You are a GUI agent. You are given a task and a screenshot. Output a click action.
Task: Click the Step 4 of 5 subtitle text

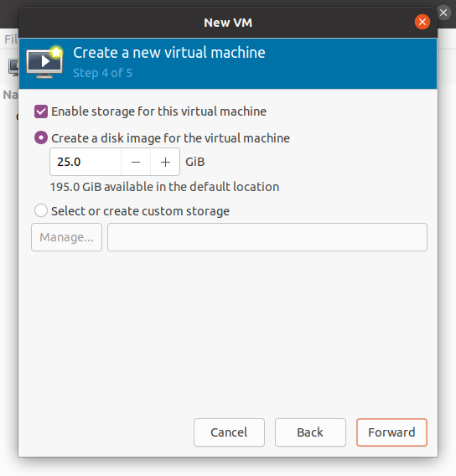pos(102,73)
